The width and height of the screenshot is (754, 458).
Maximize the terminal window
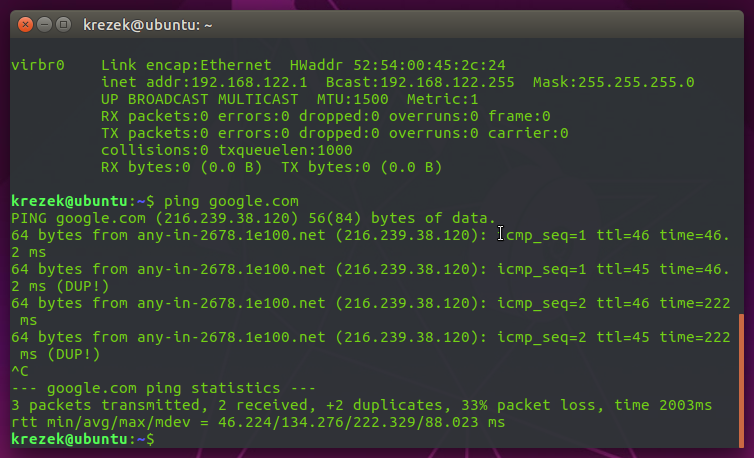pyautogui.click(x=63, y=22)
